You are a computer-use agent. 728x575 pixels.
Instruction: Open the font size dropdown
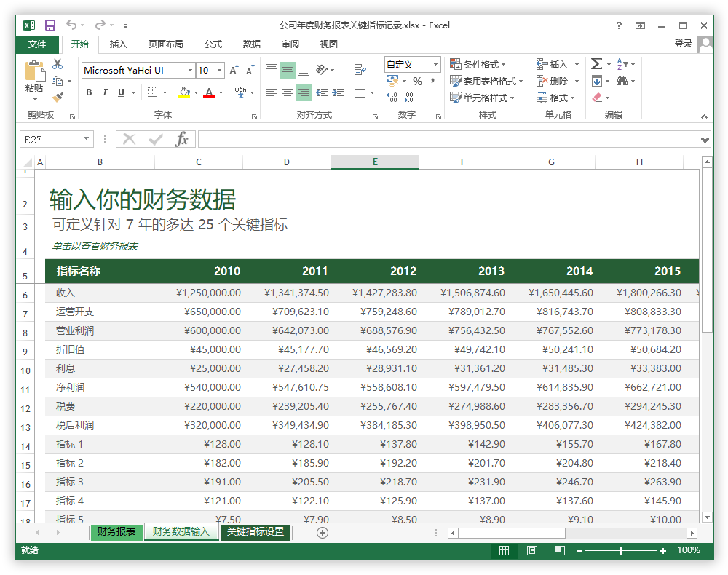[x=220, y=70]
